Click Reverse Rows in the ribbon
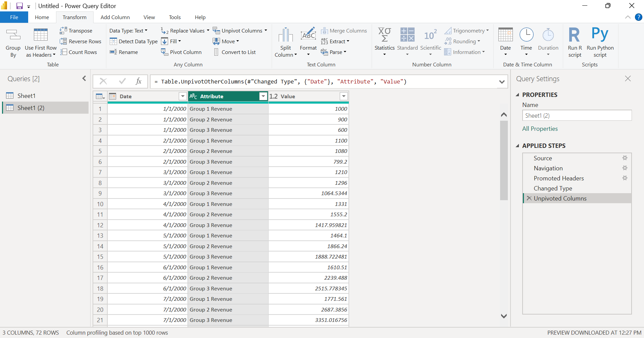Image resolution: width=644 pixels, height=338 pixels. 80,41
